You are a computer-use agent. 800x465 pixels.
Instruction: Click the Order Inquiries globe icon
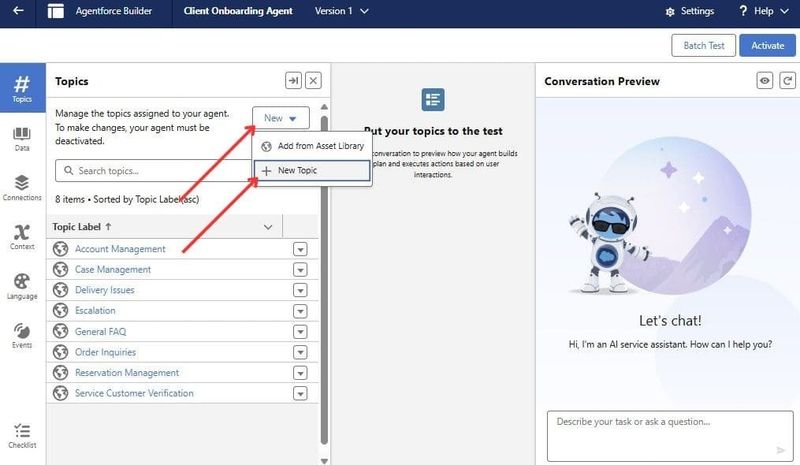coord(61,352)
